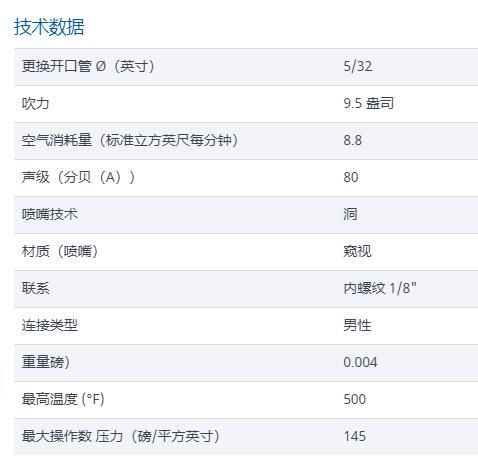Screen dimensions: 478x459
Task: Click the 5/32 value
Action: tap(358, 66)
